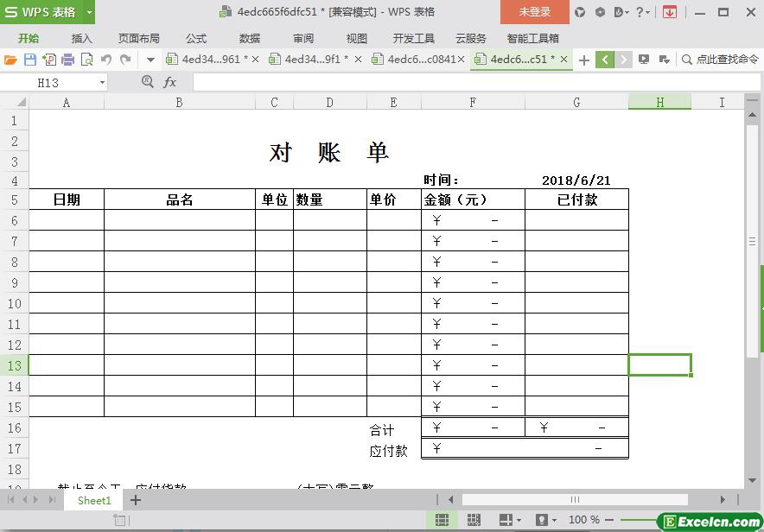Click the 日期 header cell

tap(67, 199)
